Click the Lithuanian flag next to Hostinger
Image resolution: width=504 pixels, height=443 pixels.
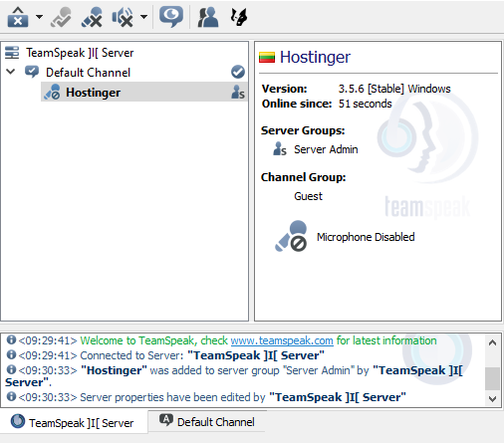267,58
